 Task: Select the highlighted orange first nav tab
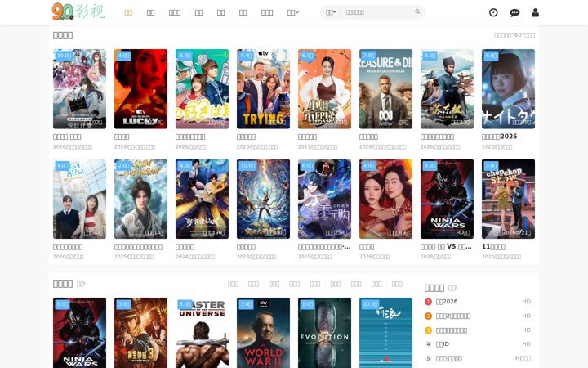[x=128, y=13]
